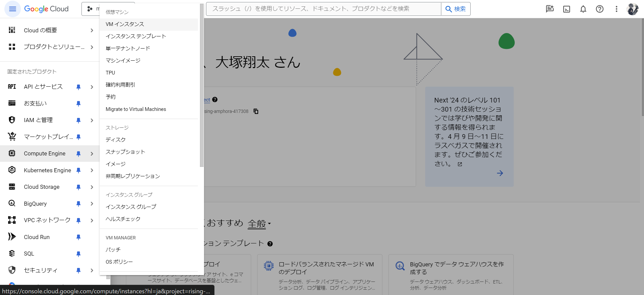Image resolution: width=644 pixels, height=295 pixels.
Task: Select インスタンス テンプレート menu item
Action: point(149,36)
